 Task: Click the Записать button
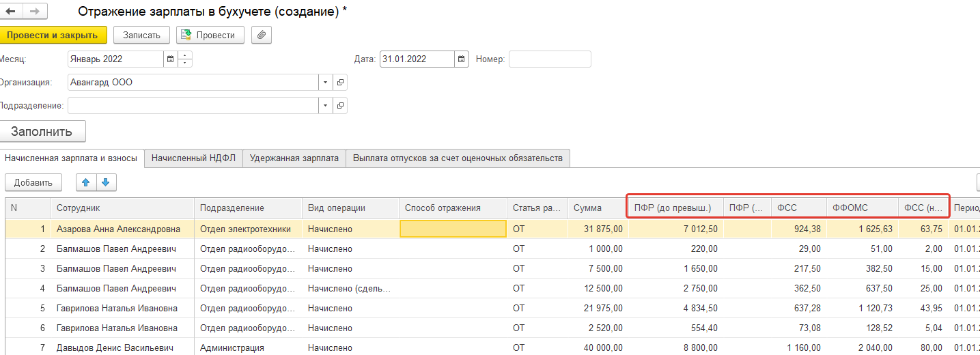[x=141, y=35]
